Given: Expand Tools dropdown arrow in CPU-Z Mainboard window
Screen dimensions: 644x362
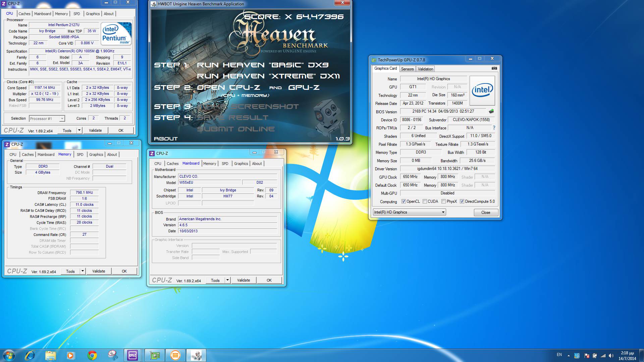Looking at the screenshot, I should 227,280.
